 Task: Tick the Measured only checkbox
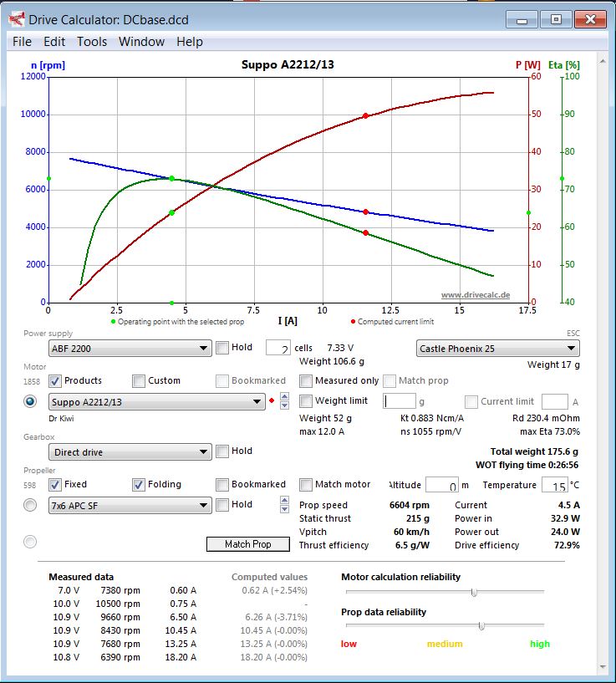coord(306,381)
